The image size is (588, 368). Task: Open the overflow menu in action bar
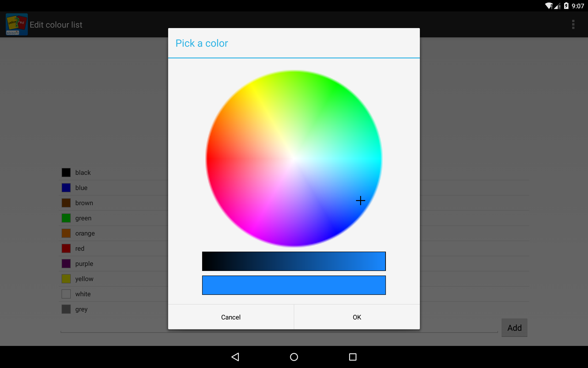tap(573, 24)
